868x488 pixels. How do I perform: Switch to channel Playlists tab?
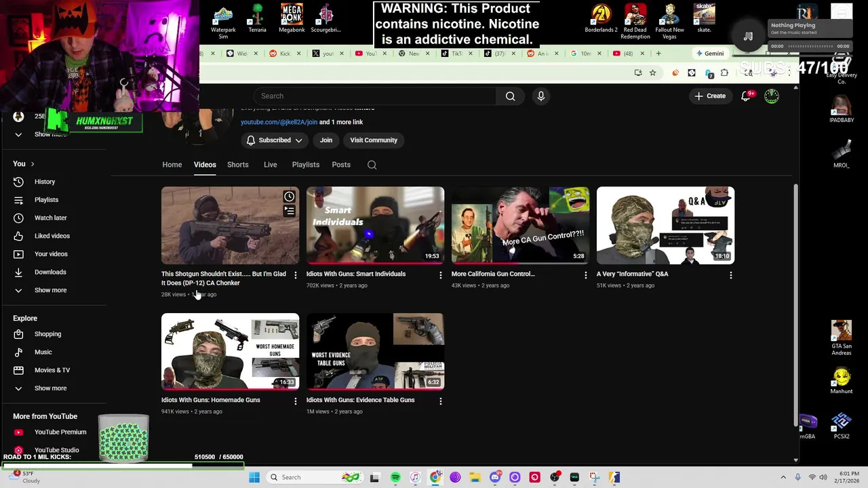305,165
